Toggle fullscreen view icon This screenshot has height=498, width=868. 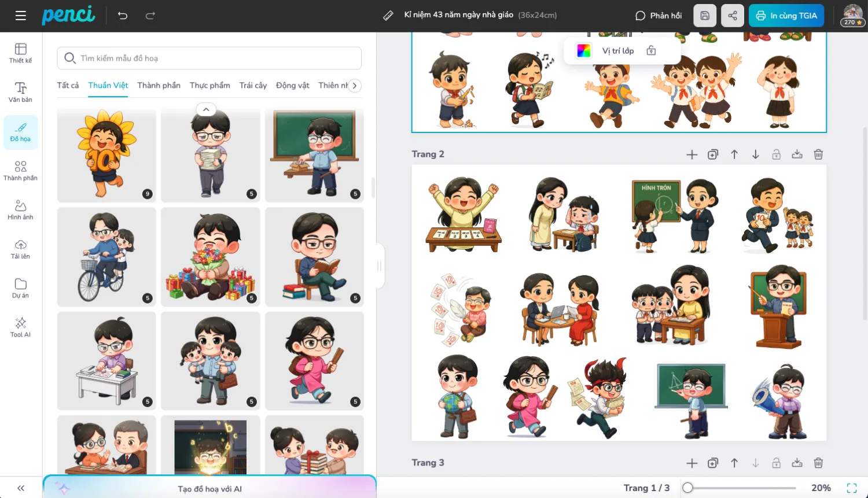pos(852,488)
